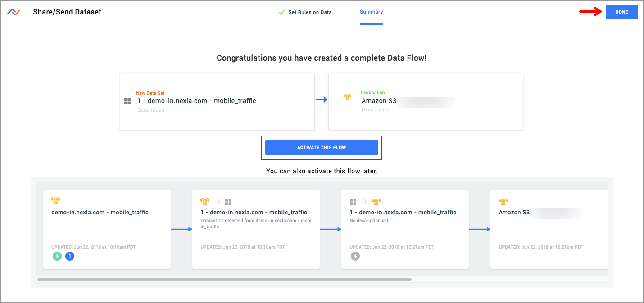This screenshot has width=644, height=303.
Task: Click grid icon on third flow card
Action: [353, 202]
